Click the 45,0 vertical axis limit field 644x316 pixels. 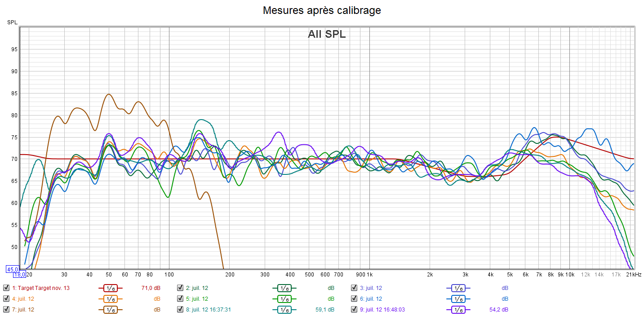[11, 269]
